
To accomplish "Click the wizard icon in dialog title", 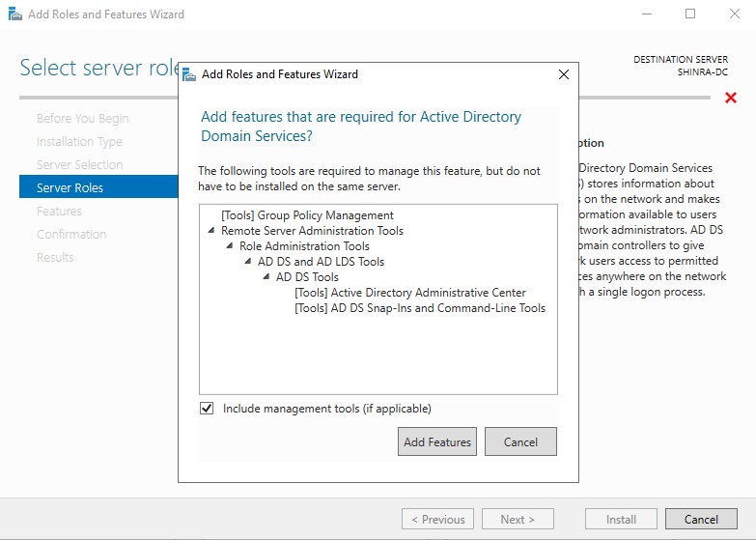I will click(189, 74).
